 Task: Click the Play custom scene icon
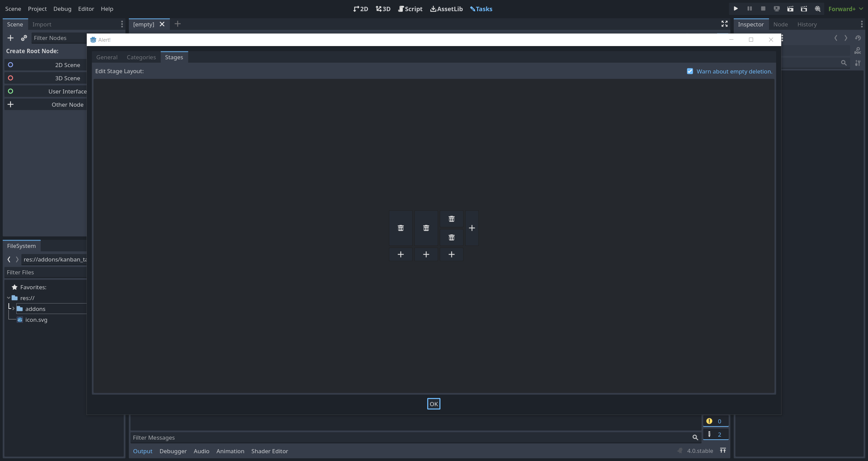804,9
